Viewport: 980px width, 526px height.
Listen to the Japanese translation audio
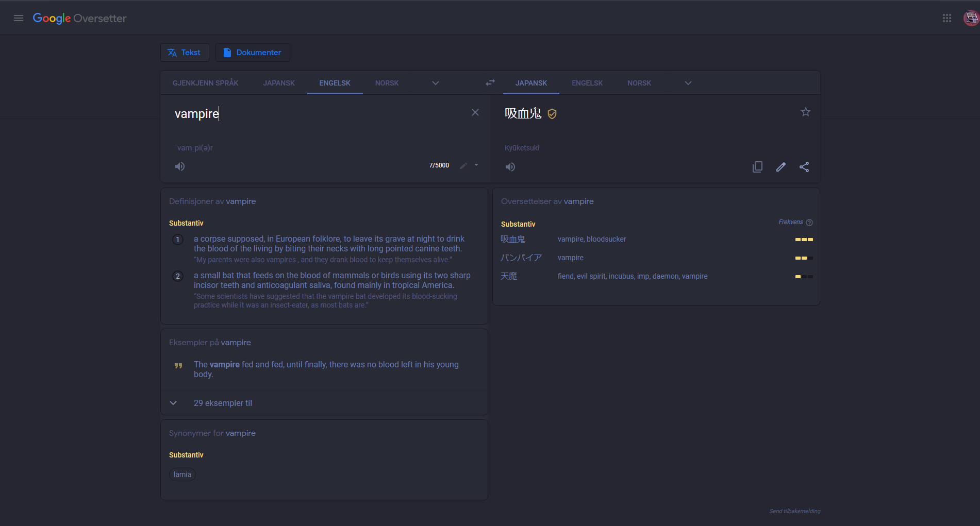(x=510, y=167)
